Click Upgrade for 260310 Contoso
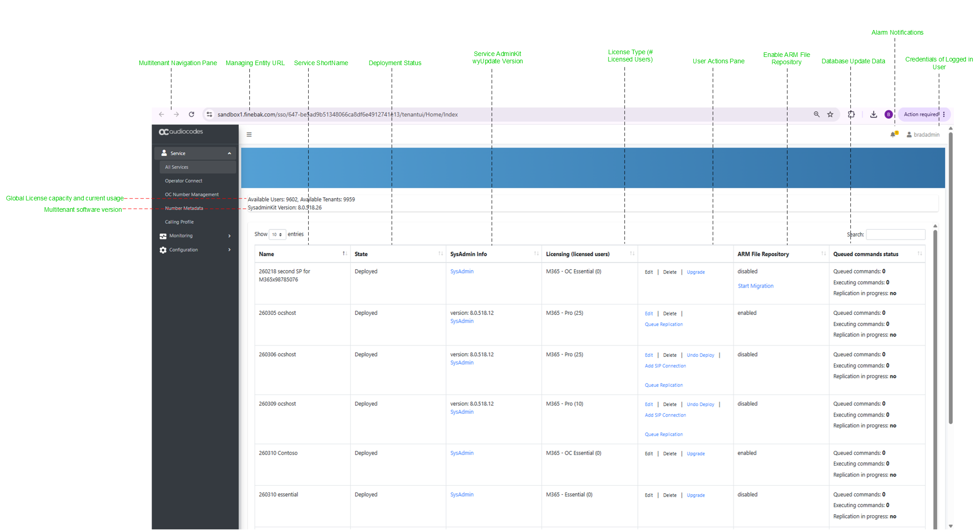The width and height of the screenshot is (980, 532). [696, 454]
